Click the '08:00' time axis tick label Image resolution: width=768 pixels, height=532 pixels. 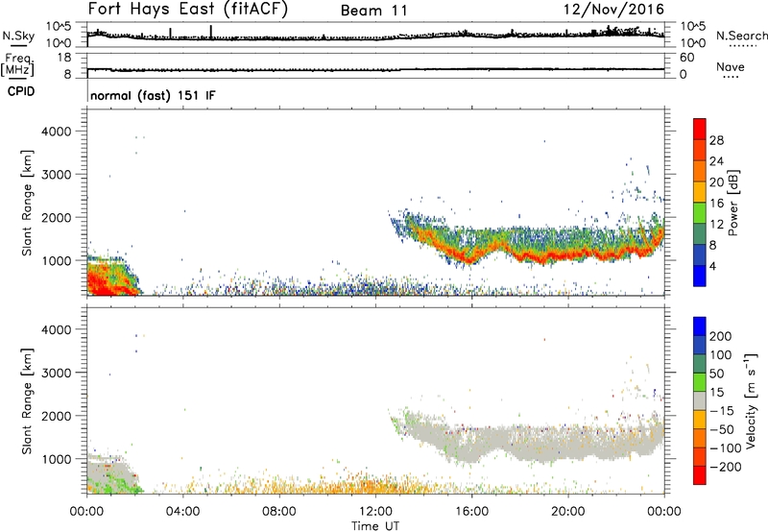pyautogui.click(x=279, y=512)
